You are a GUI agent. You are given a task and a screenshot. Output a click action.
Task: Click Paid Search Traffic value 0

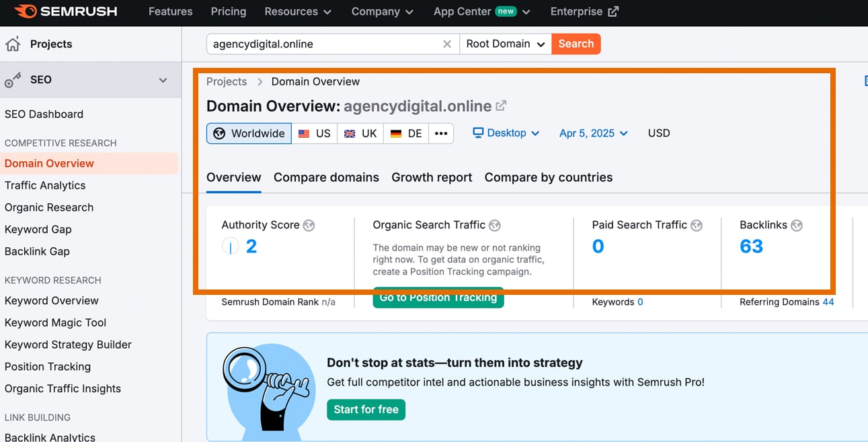click(x=598, y=247)
